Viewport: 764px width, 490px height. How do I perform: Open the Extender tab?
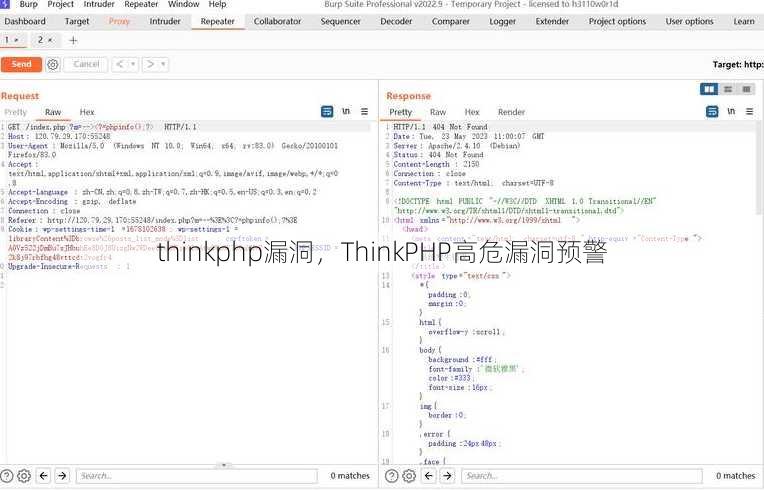pos(552,21)
